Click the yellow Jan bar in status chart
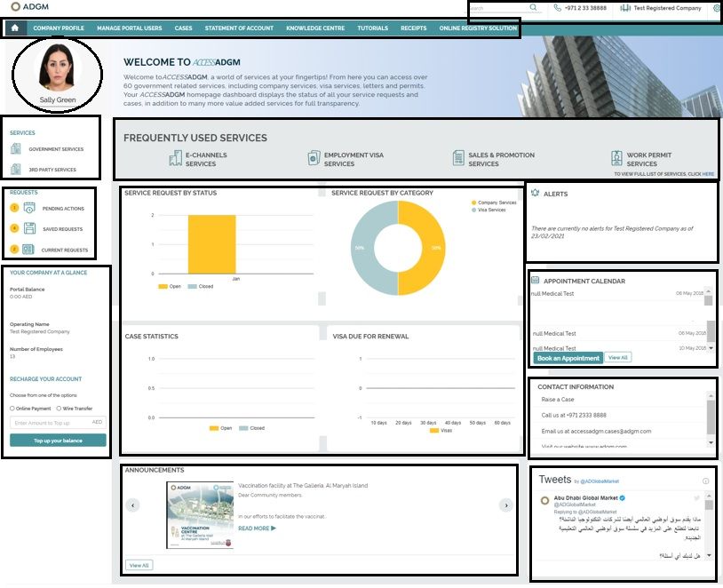 point(211,244)
